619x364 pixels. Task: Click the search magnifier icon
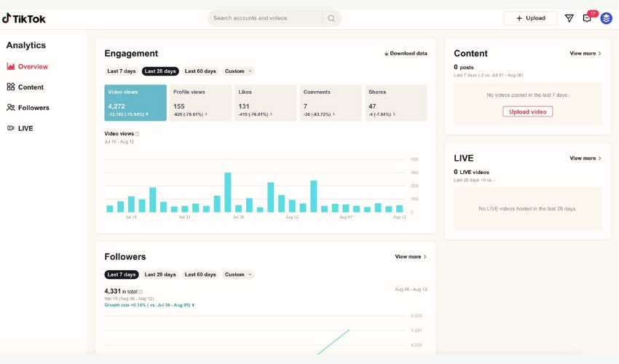pos(331,18)
